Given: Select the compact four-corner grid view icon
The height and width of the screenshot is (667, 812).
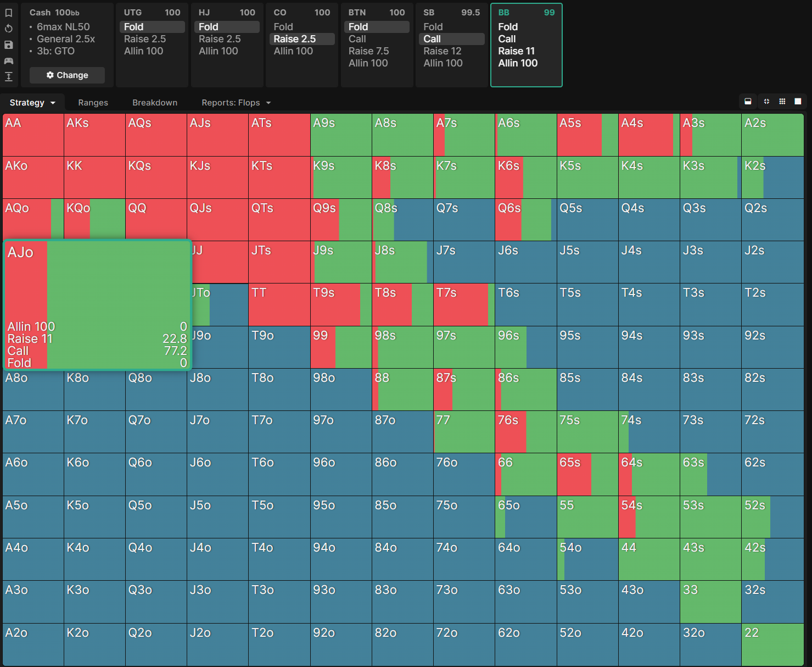Looking at the screenshot, I should tap(766, 101).
